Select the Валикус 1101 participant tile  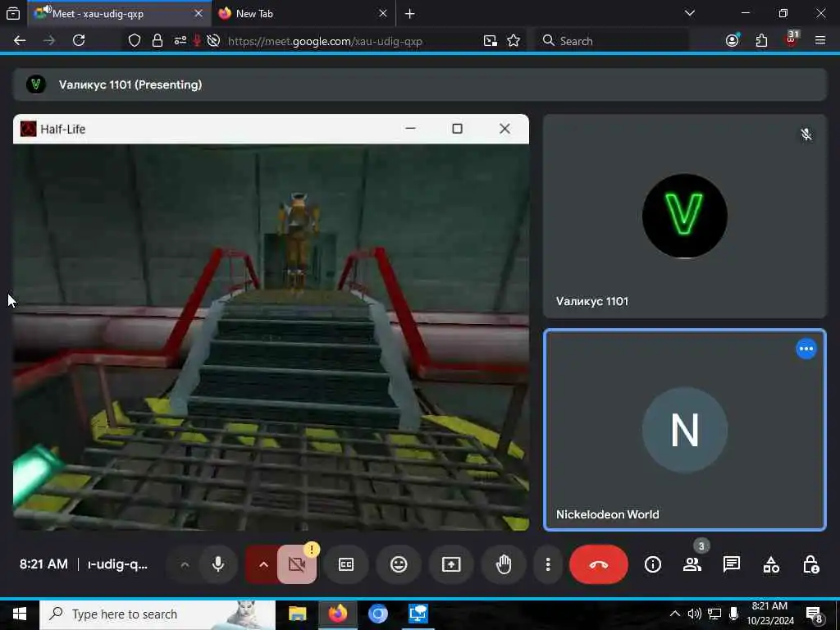point(685,216)
